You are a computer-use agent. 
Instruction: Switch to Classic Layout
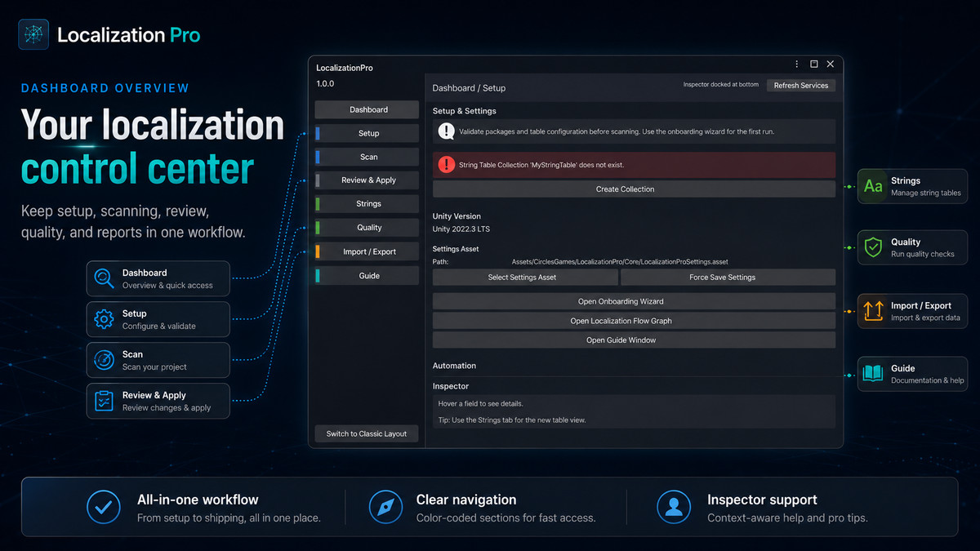click(367, 433)
